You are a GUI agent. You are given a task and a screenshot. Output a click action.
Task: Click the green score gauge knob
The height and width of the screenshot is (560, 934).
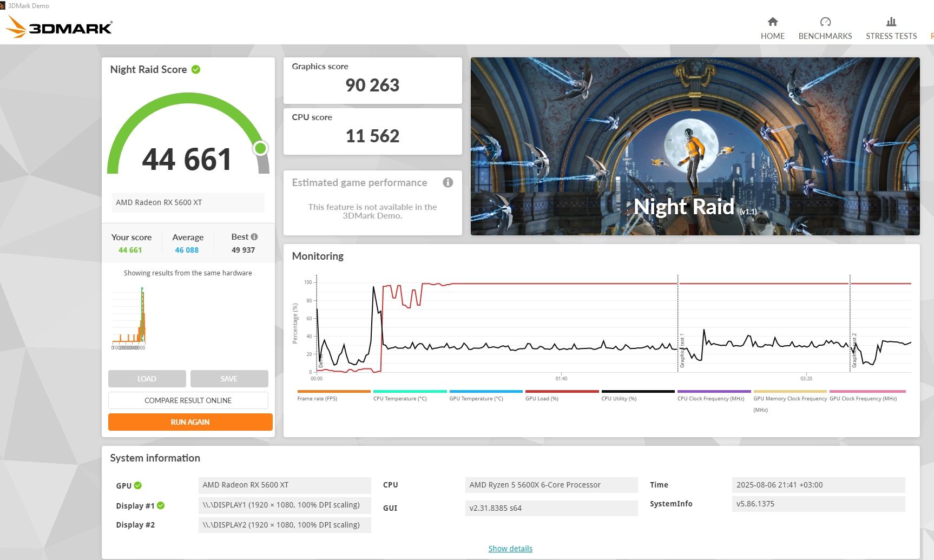coord(261,148)
